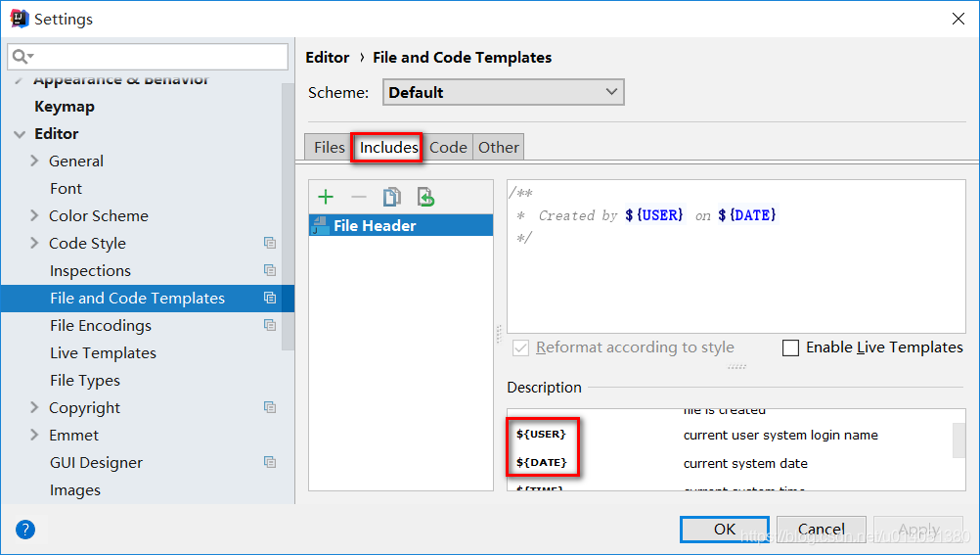
Task: Click the Description panel scrollbar
Action: click(x=958, y=440)
